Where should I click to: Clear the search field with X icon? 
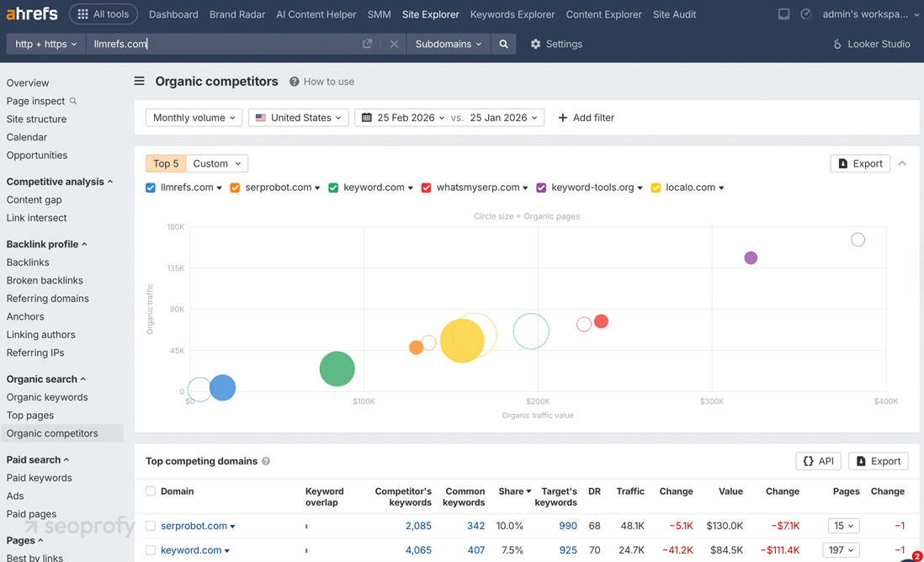394,44
